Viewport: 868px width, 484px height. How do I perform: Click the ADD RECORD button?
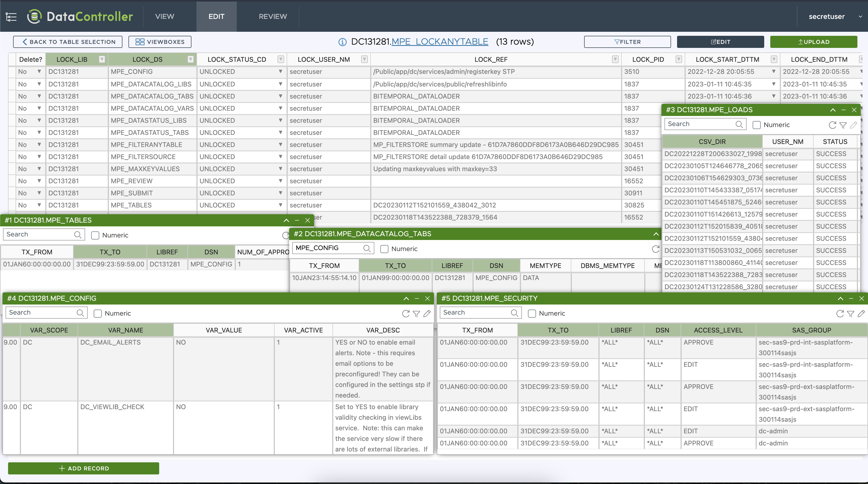pos(84,468)
